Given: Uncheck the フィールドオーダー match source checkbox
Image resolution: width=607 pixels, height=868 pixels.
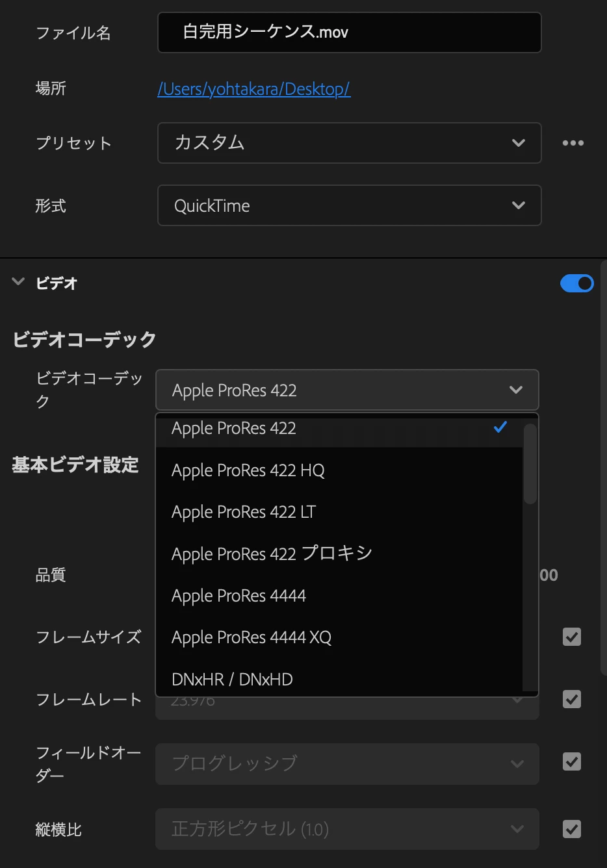Looking at the screenshot, I should (572, 761).
